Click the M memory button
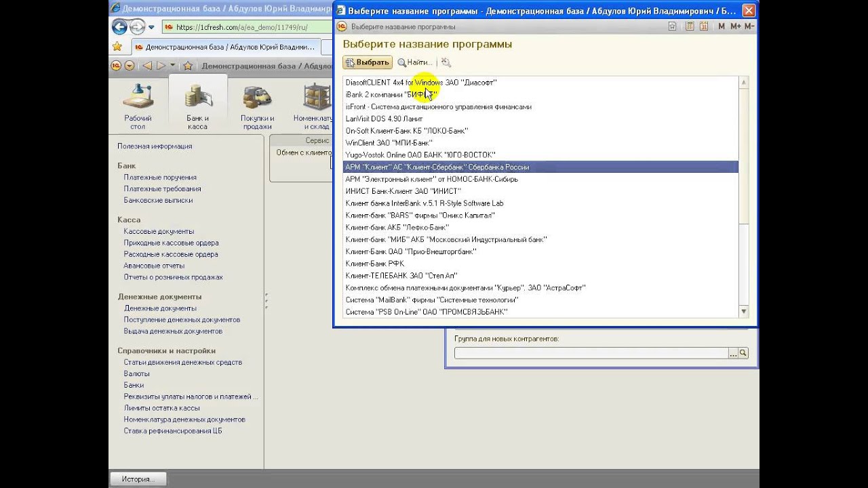868x488 pixels. [x=722, y=26]
